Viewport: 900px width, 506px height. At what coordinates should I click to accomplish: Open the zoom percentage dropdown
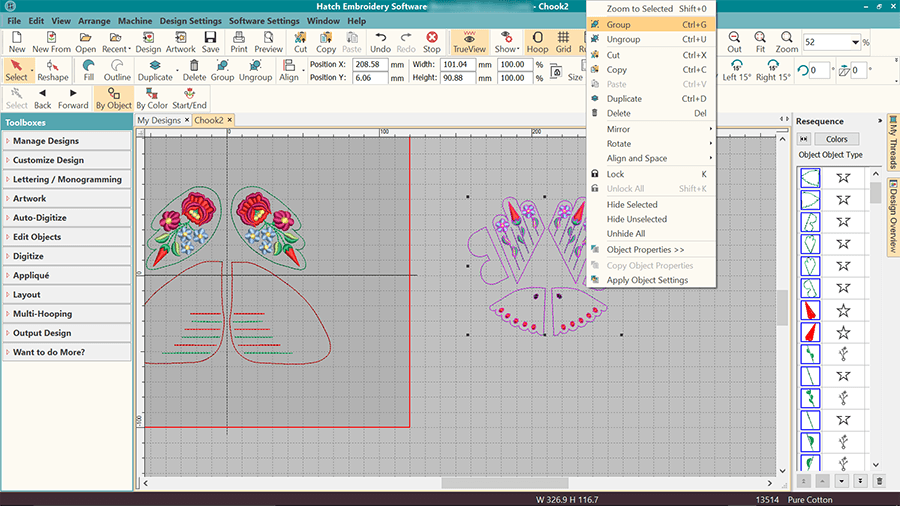855,42
